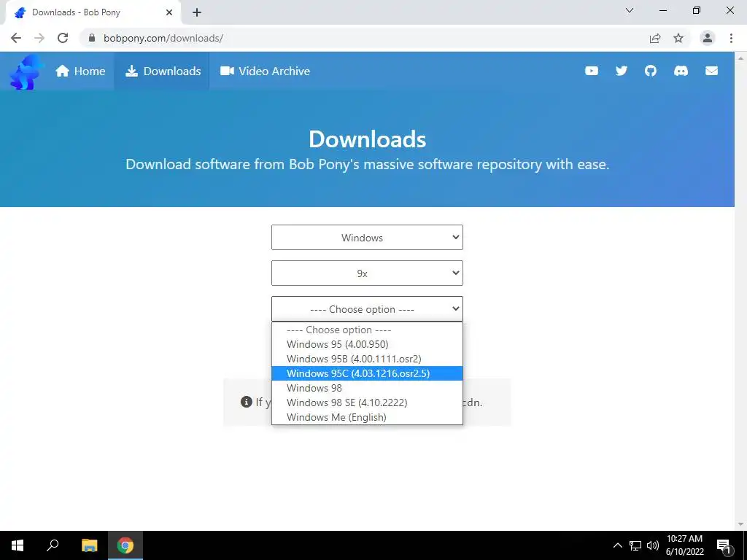Viewport: 747px width, 560px height.
Task: Open the Video Archive nav link
Action: click(265, 71)
